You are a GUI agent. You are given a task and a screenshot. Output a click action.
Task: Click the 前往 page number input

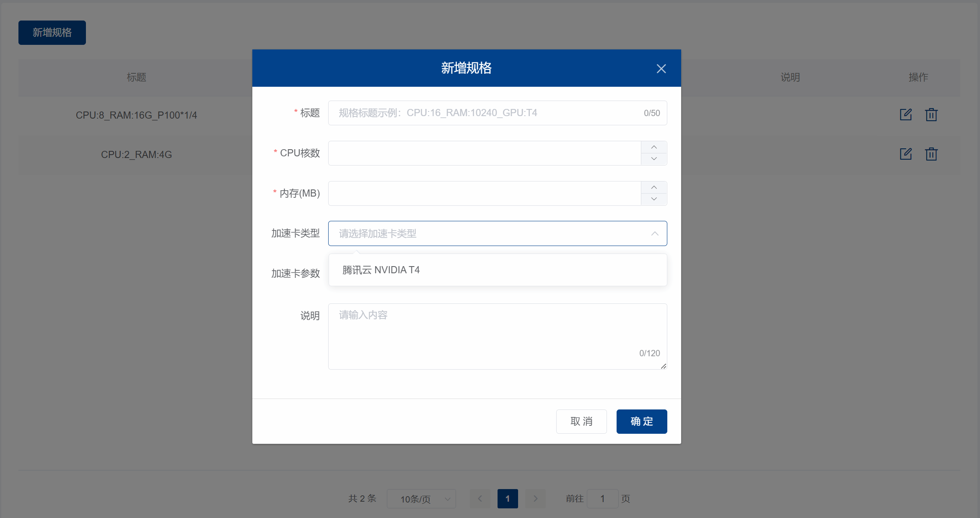coord(602,499)
